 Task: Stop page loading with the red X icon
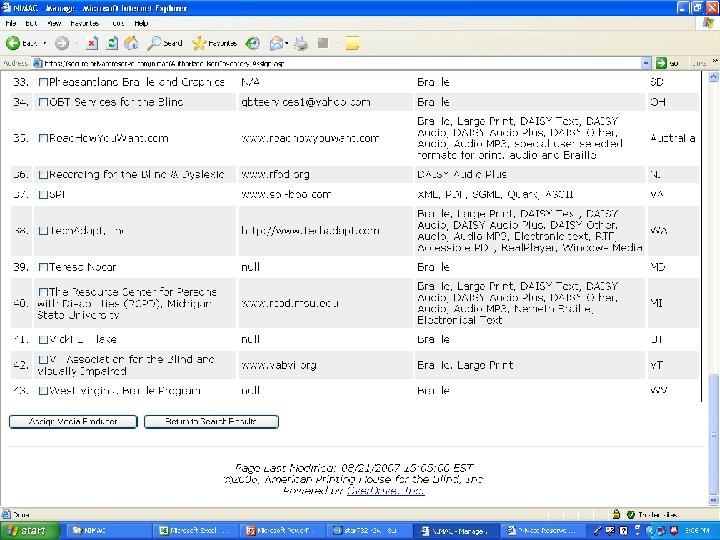(92, 43)
